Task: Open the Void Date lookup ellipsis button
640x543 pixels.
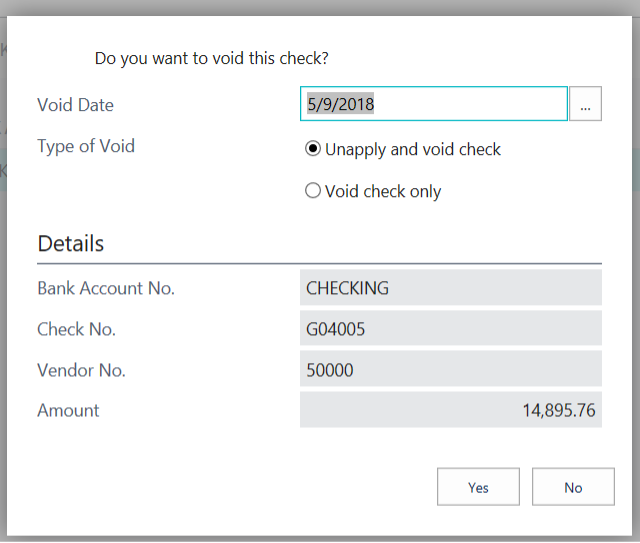Action: pos(585,104)
